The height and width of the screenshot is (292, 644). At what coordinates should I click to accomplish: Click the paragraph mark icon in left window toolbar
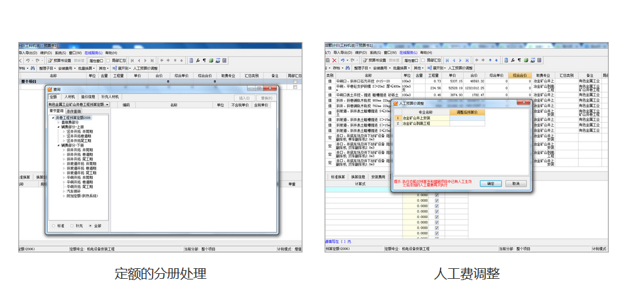pyautogui.click(x=205, y=61)
